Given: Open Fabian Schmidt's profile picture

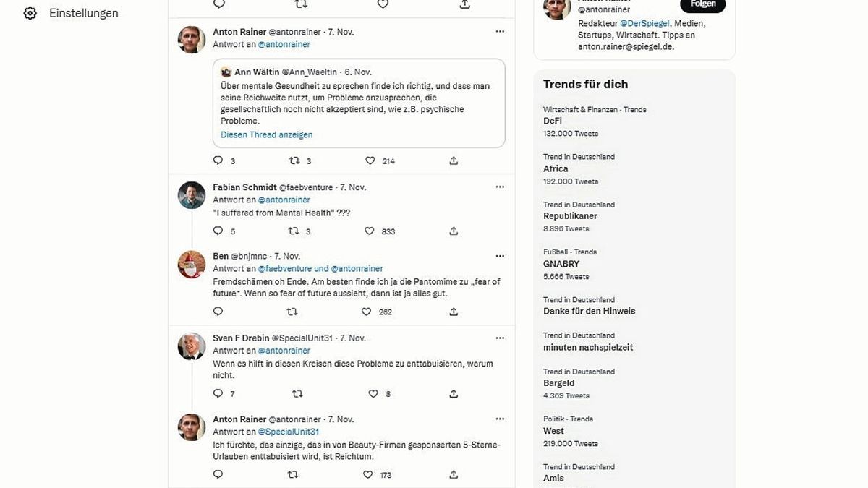Looking at the screenshot, I should point(192,195).
